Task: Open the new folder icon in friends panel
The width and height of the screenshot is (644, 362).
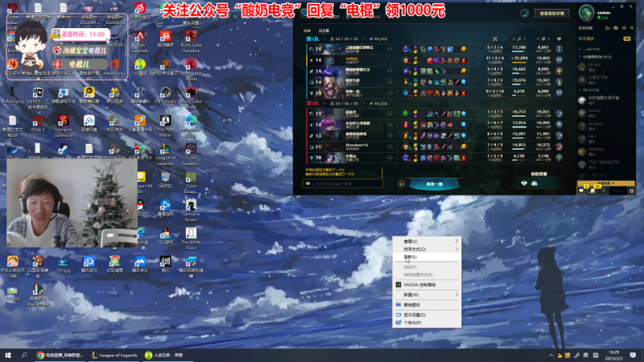Action: (616, 28)
